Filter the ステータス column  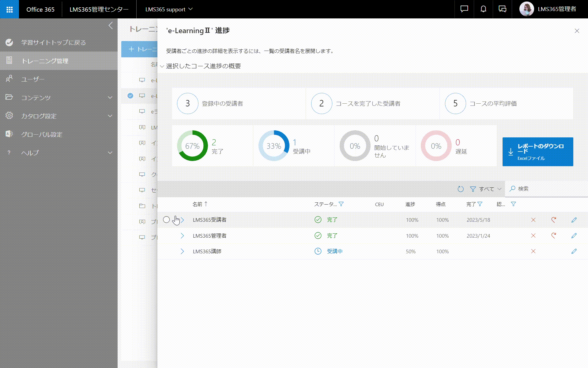click(x=341, y=204)
